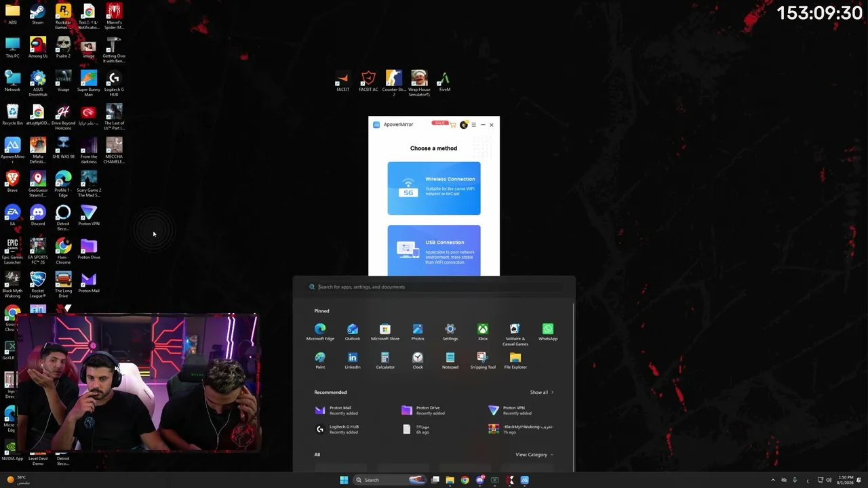868x488 pixels.
Task: Select the Discord desktop shortcut
Action: [38, 216]
